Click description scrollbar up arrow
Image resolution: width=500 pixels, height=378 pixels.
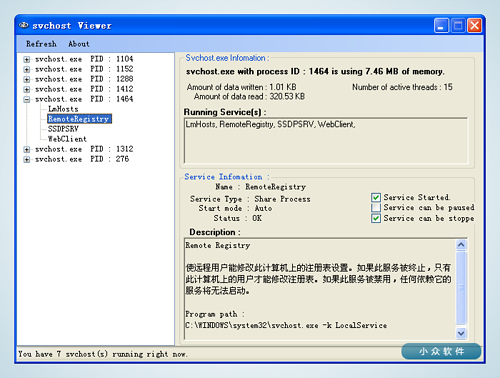(x=461, y=245)
